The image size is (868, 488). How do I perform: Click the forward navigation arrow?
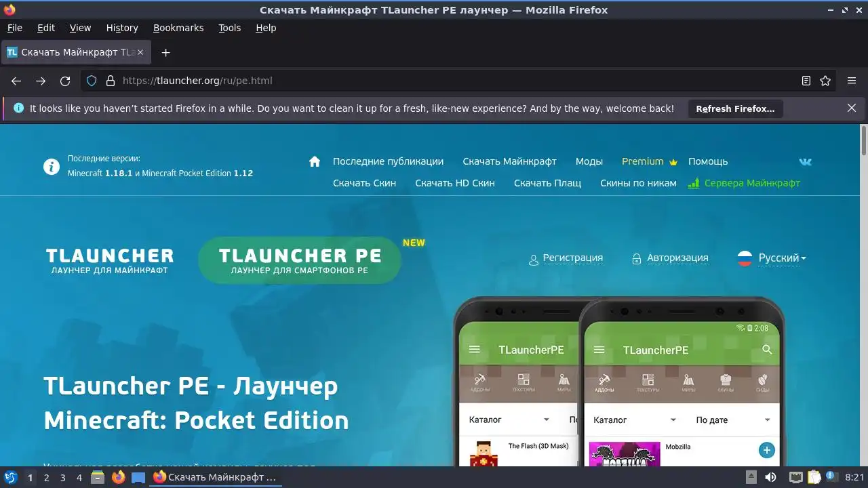[x=41, y=81]
